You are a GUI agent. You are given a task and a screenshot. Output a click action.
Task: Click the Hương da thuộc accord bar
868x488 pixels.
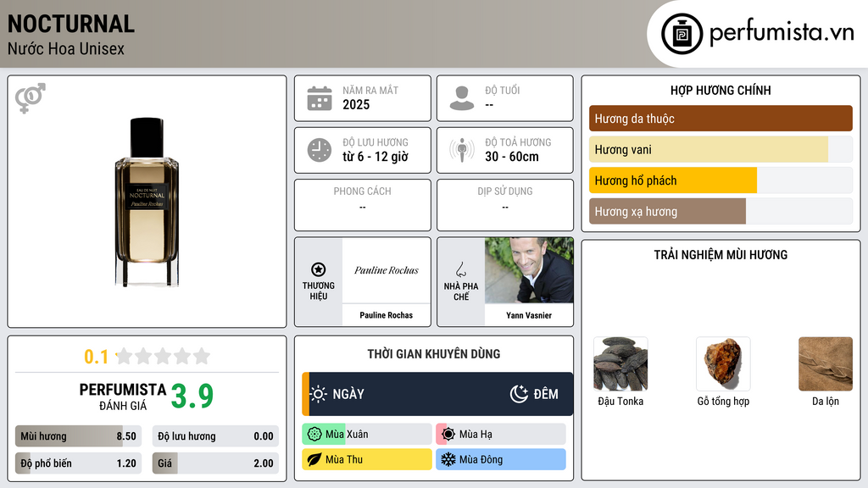[721, 119]
